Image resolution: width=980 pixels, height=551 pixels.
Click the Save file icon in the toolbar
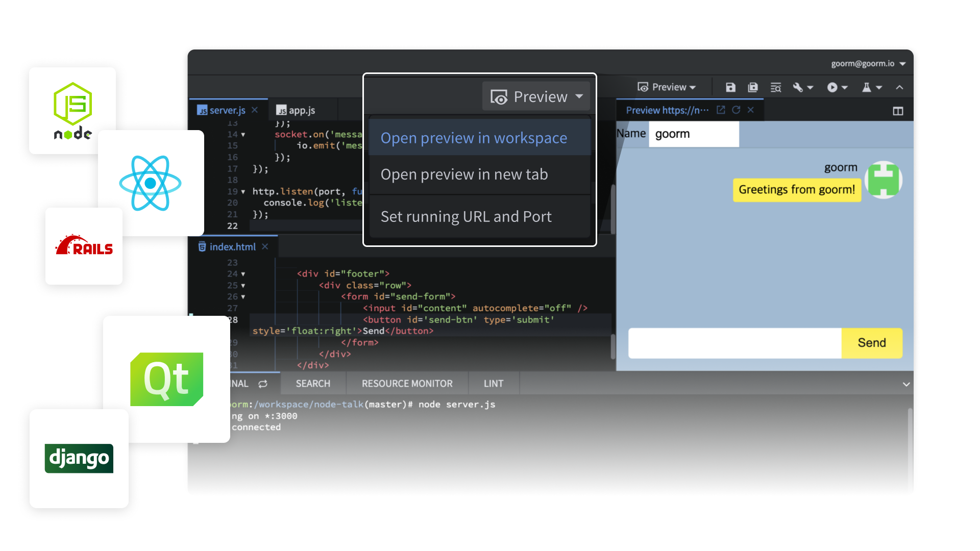(730, 87)
